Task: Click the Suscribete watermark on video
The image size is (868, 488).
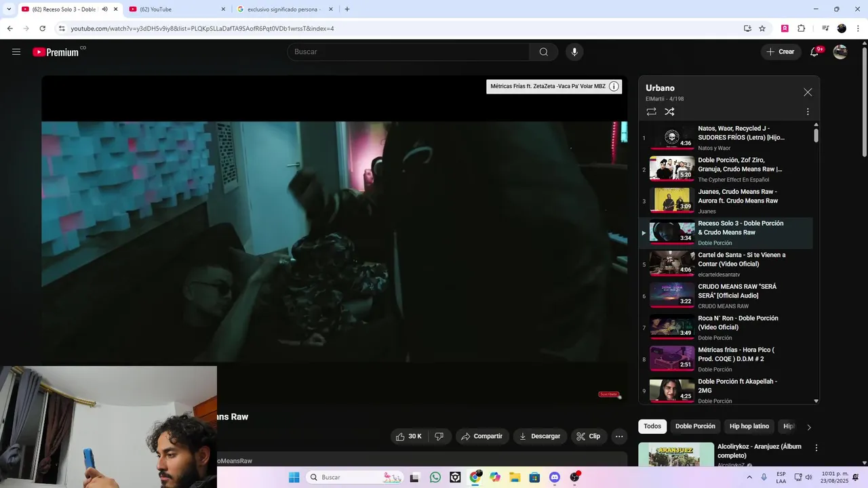Action: pos(609,394)
